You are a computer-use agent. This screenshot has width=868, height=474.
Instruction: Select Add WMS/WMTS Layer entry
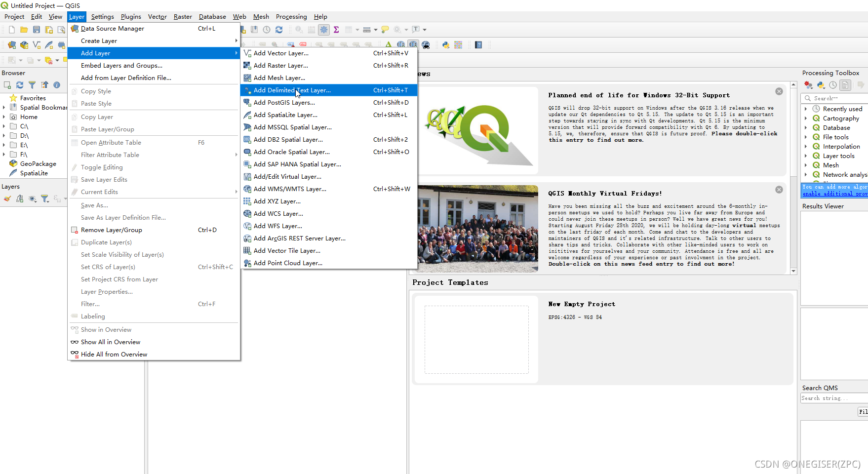[x=329, y=189]
